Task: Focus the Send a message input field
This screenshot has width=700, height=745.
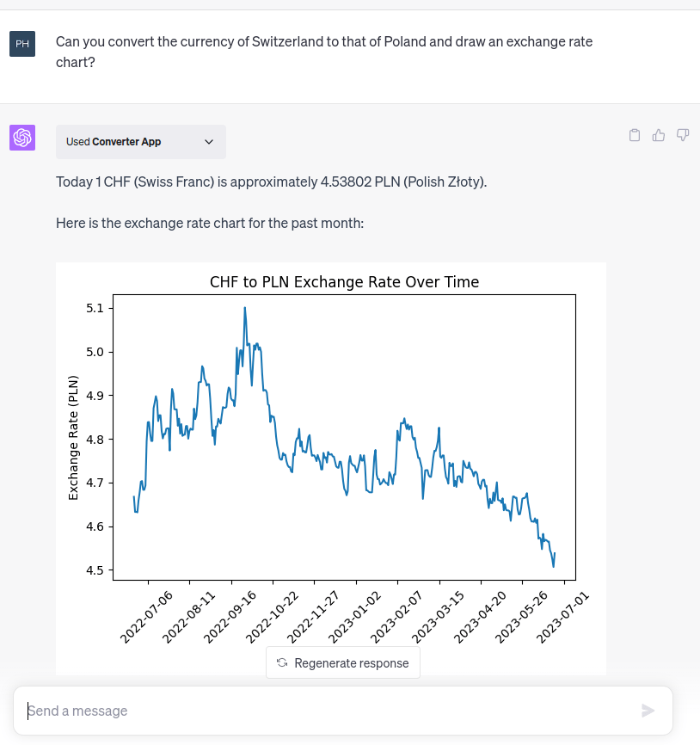Action: coord(327,711)
